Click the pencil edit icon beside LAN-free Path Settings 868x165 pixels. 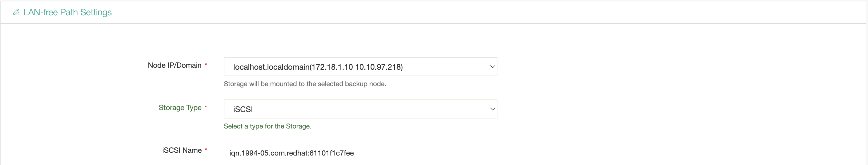click(16, 12)
